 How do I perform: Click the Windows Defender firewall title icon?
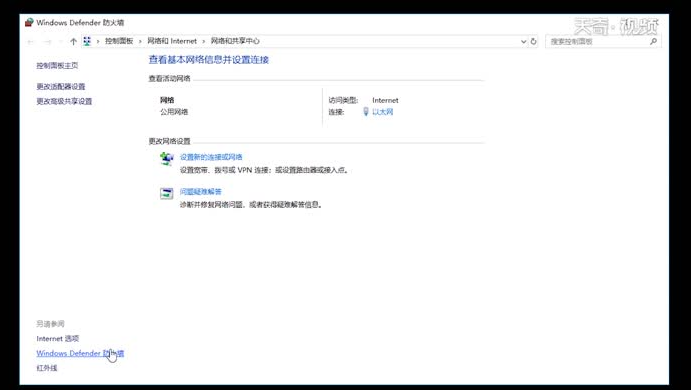(29, 22)
